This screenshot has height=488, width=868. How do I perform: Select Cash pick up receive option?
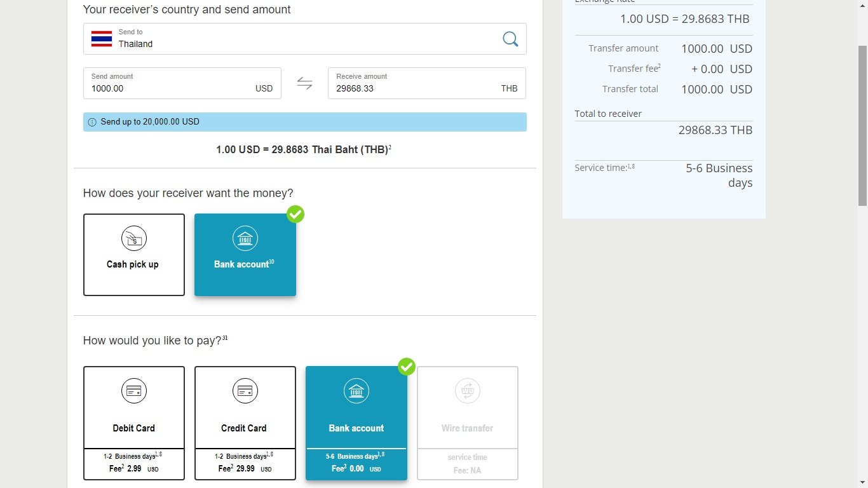pos(134,255)
